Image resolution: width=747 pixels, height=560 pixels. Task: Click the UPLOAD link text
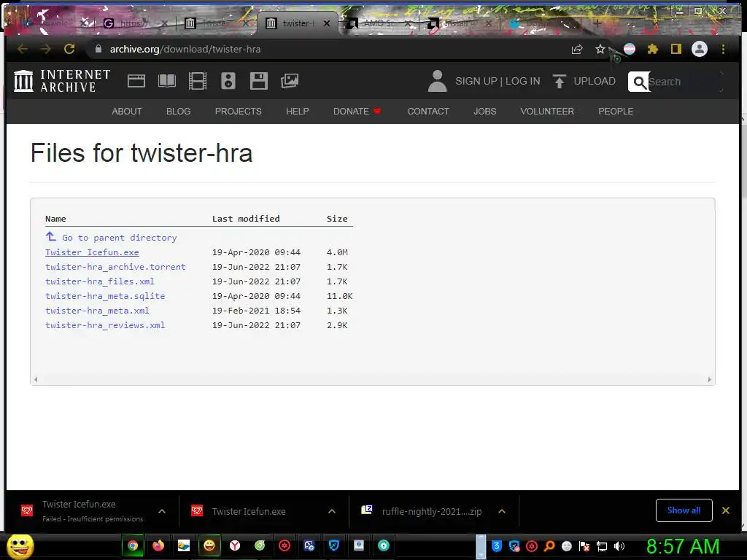pyautogui.click(x=594, y=81)
